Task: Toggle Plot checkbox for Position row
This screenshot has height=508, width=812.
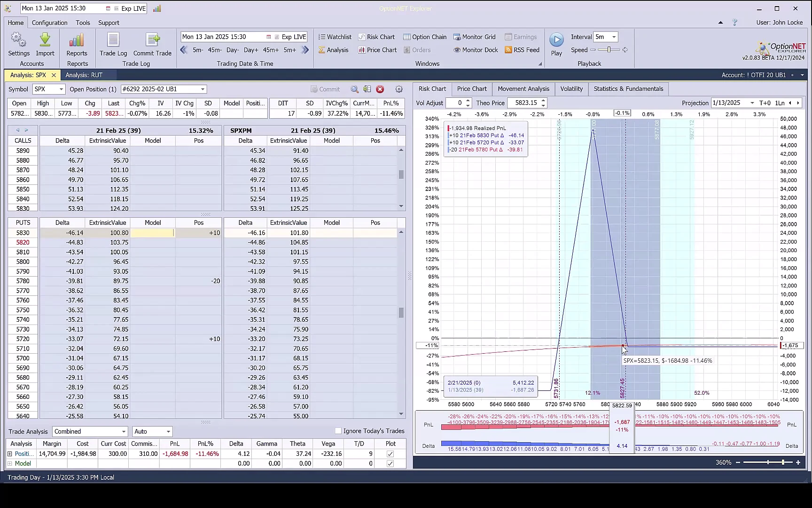Action: click(390, 454)
